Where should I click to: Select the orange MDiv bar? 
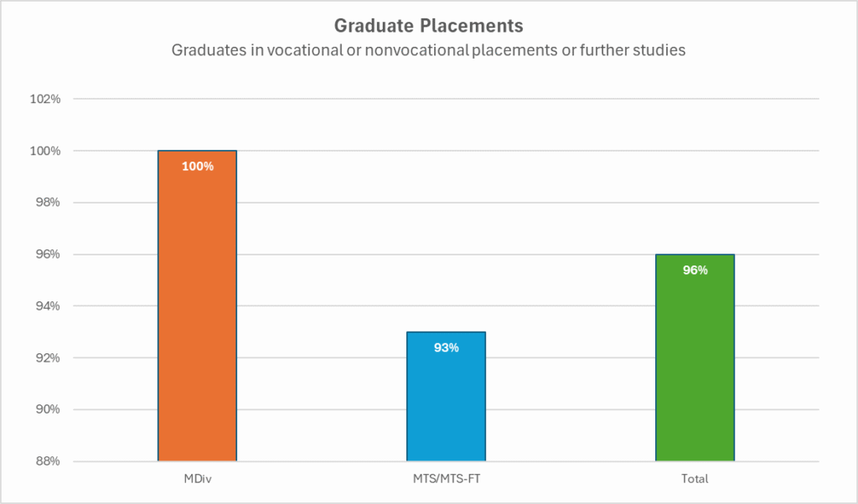tap(198, 306)
